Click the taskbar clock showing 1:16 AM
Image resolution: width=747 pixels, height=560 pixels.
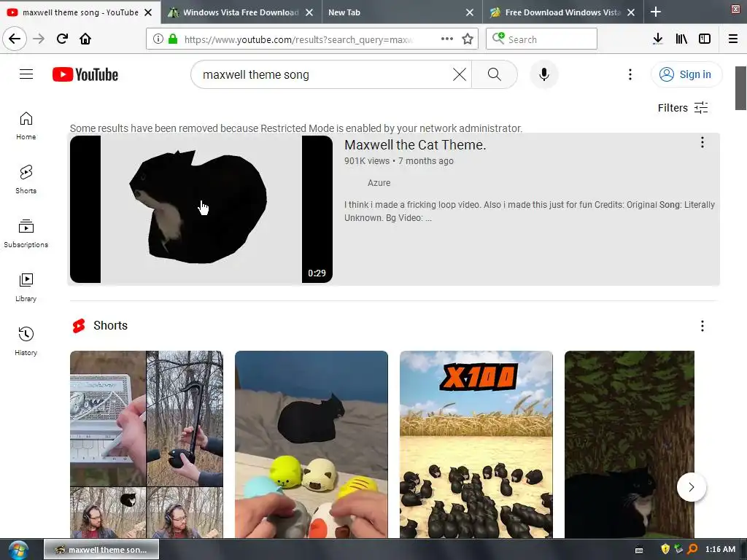720,550
